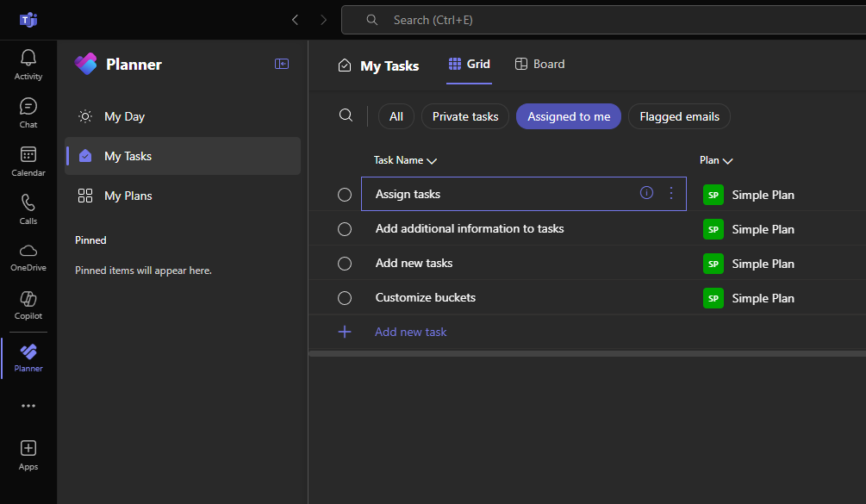The width and height of the screenshot is (866, 504).
Task: Mark 'Add new tasks' as complete
Action: 345,264
